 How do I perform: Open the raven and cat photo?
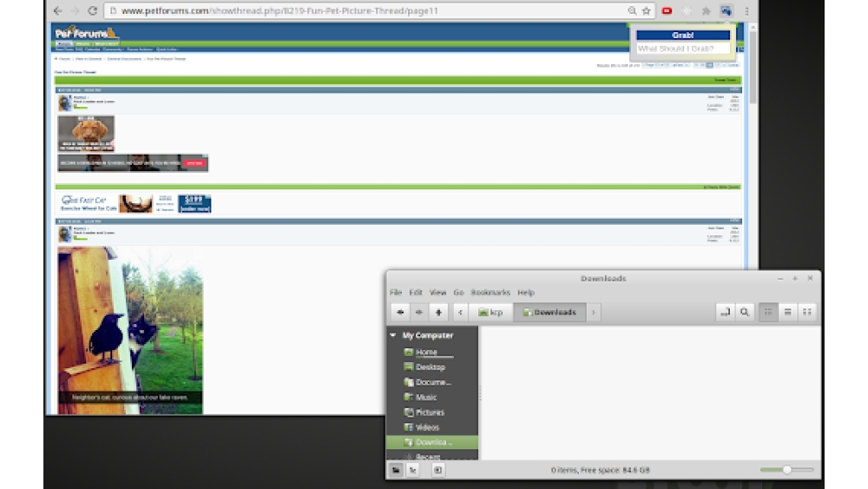pos(130,331)
